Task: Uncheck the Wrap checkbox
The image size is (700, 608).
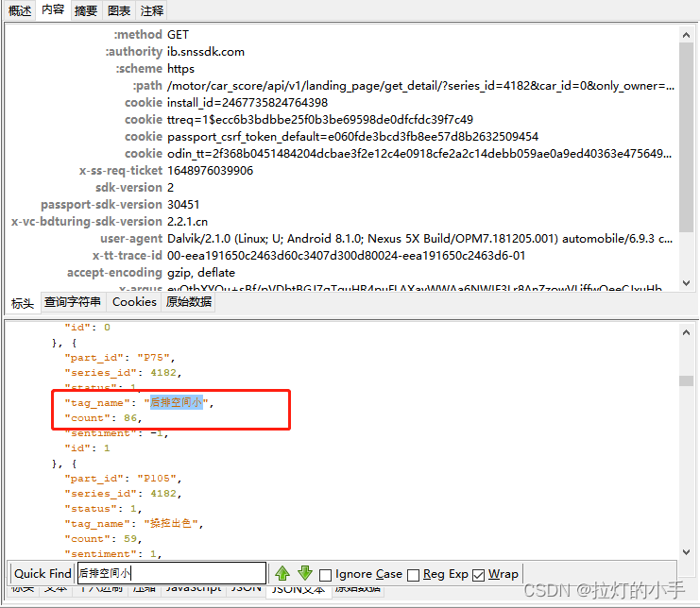Action: pos(478,575)
